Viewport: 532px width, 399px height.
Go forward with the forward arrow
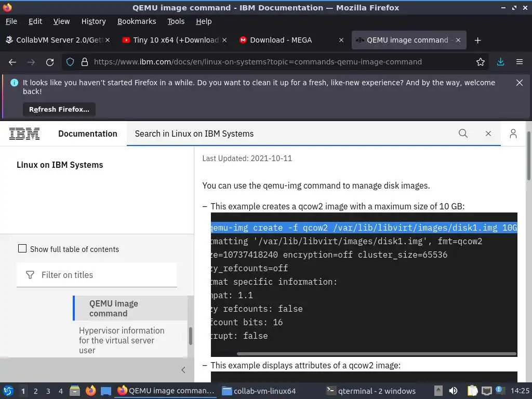tap(31, 62)
